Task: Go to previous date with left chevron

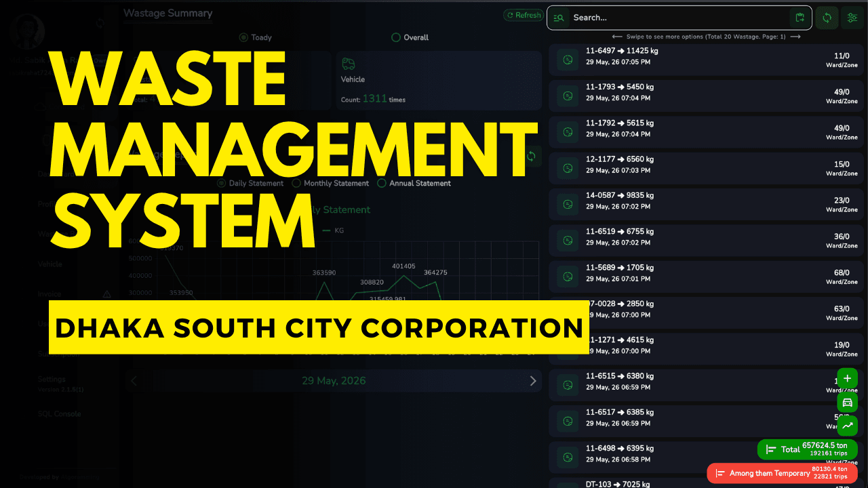Action: [134, 381]
